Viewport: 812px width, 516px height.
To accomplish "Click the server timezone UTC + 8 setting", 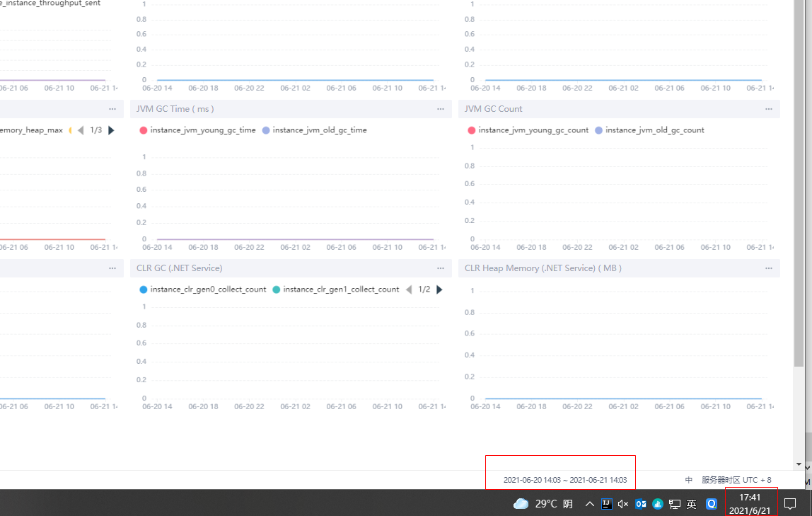I will pos(736,480).
